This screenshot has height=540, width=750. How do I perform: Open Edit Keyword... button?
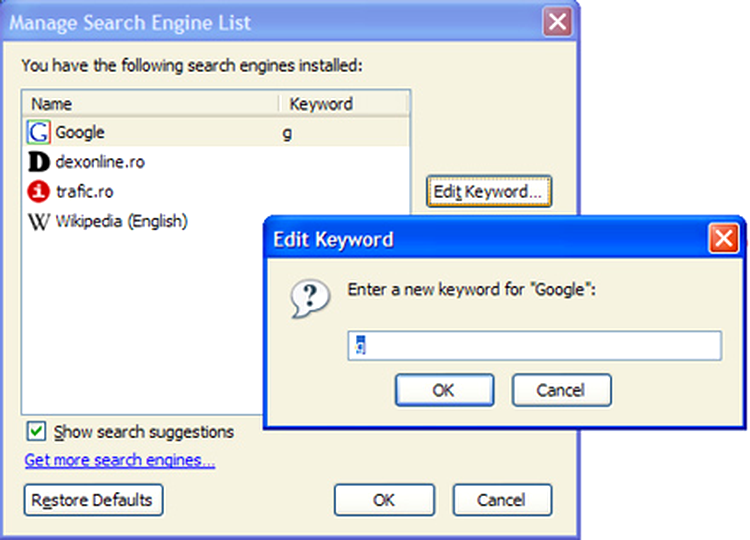coord(488,191)
